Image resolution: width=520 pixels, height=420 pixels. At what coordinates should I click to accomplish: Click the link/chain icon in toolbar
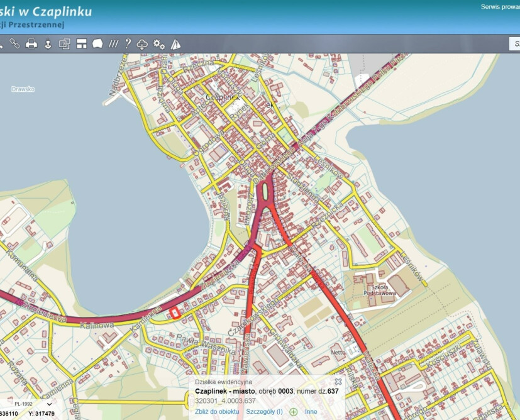click(14, 43)
